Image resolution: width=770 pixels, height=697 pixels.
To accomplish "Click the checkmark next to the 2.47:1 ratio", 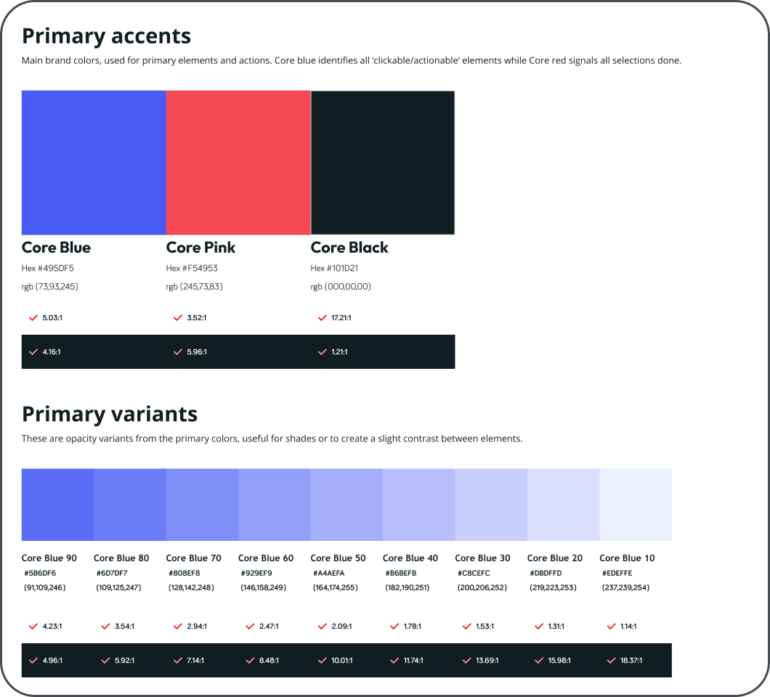I will [x=249, y=627].
